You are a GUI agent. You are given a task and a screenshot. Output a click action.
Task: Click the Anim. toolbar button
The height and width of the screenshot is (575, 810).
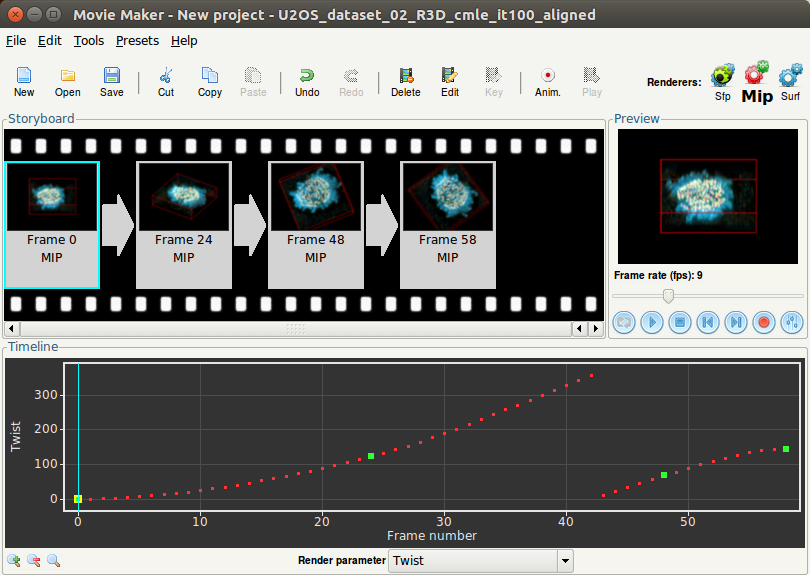548,81
